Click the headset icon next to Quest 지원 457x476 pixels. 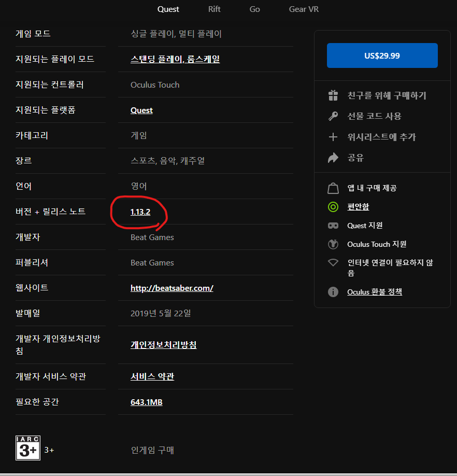click(x=333, y=226)
